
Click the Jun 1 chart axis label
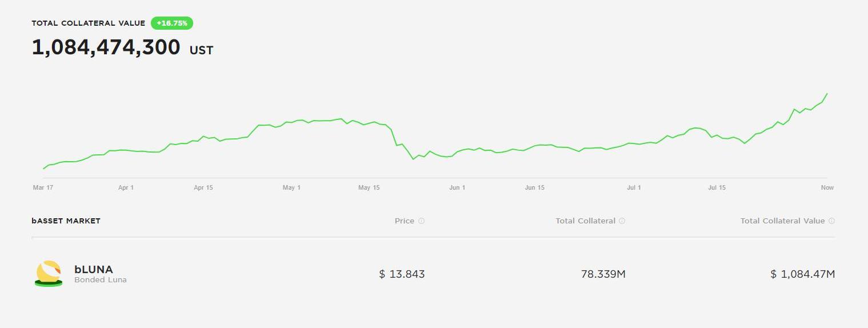coord(457,187)
